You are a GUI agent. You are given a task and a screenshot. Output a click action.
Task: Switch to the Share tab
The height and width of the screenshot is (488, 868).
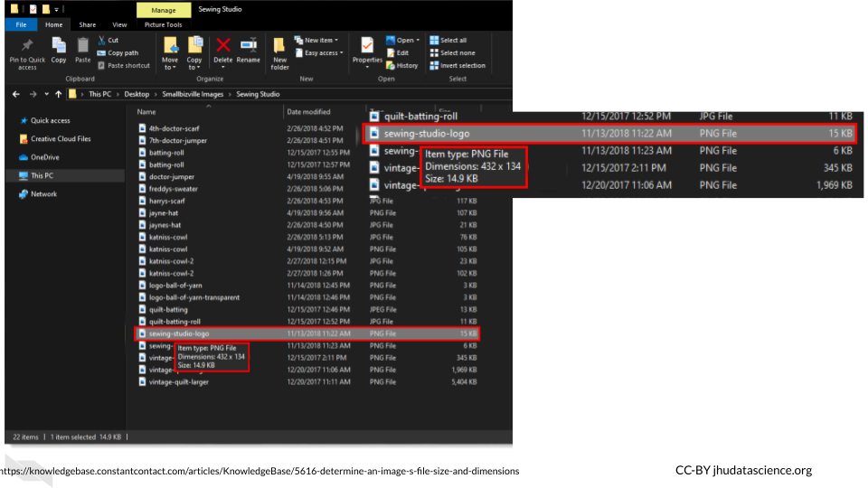click(87, 25)
